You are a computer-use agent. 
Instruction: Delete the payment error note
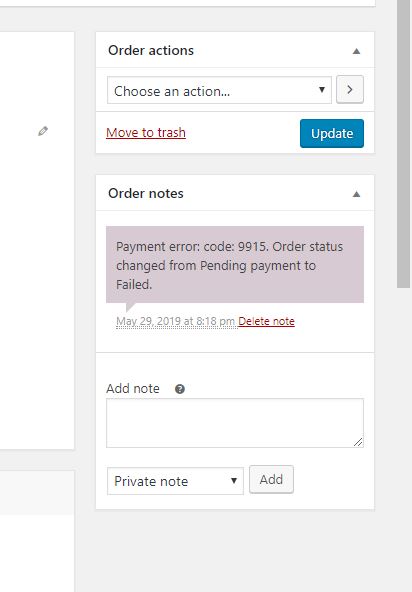266,321
